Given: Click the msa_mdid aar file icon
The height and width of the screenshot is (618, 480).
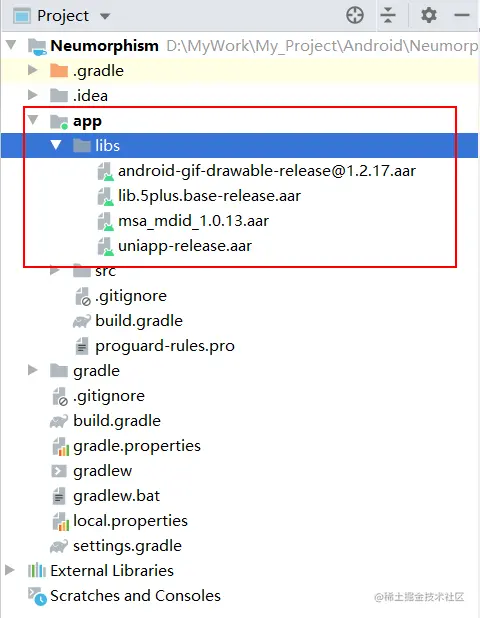Looking at the screenshot, I should click(x=105, y=221).
